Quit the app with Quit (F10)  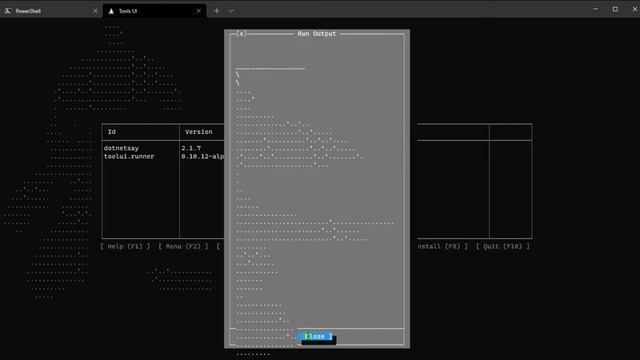502,246
